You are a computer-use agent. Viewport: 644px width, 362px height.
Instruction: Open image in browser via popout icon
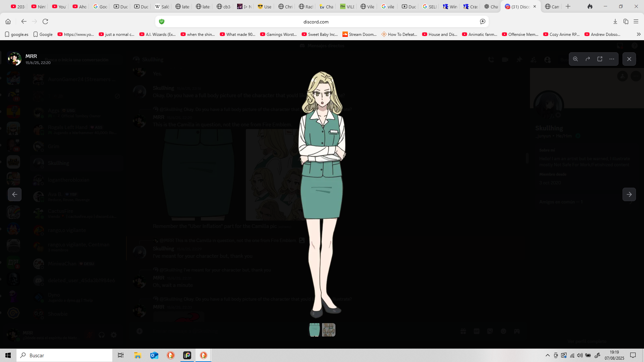(x=600, y=59)
